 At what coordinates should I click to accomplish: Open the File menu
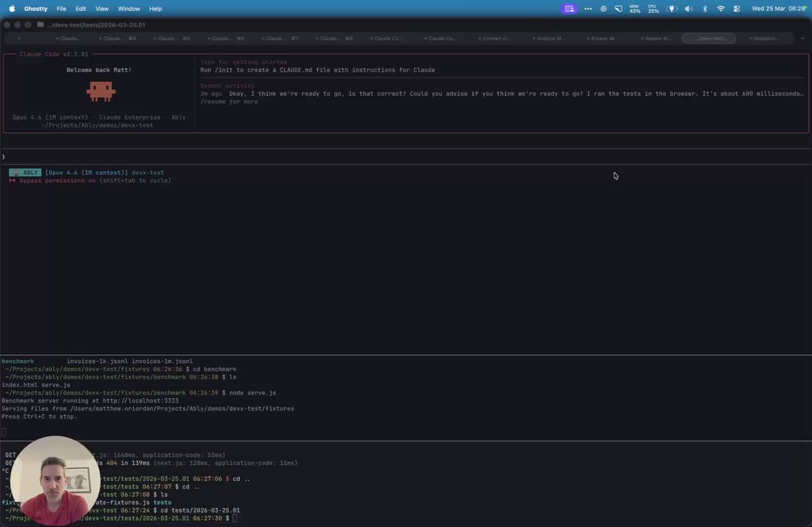(61, 9)
